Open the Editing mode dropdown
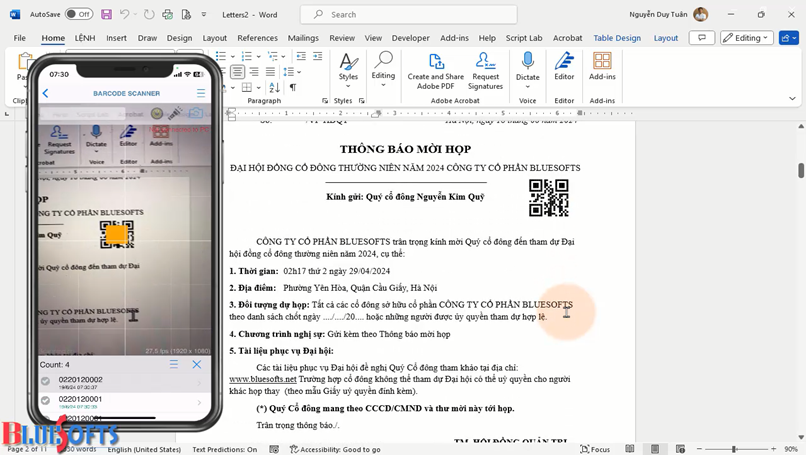Image resolution: width=806 pixels, height=455 pixels. (x=746, y=38)
